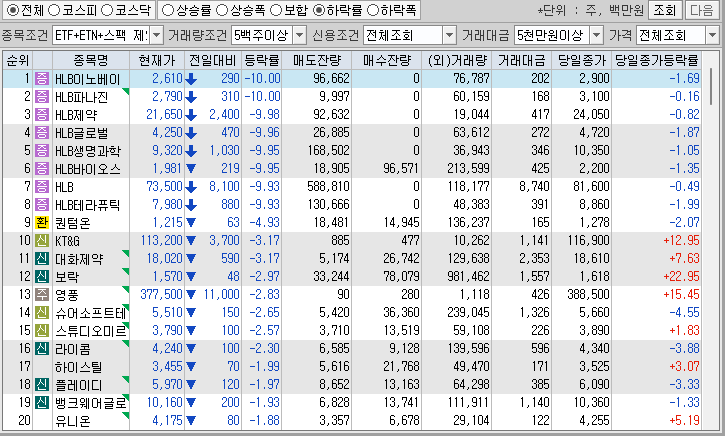
Task: Click the 조회 search button
Action: [x=664, y=10]
